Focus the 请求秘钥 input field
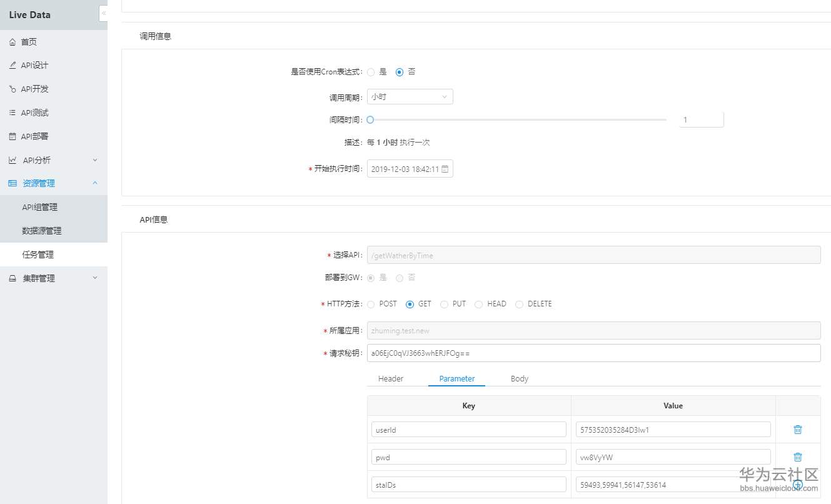 click(x=594, y=353)
